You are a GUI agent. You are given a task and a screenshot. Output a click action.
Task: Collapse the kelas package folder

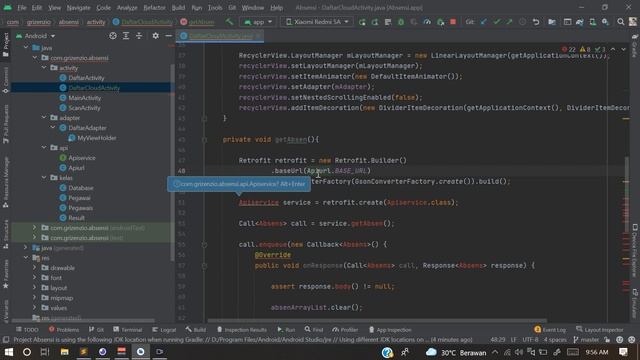coord(44,178)
